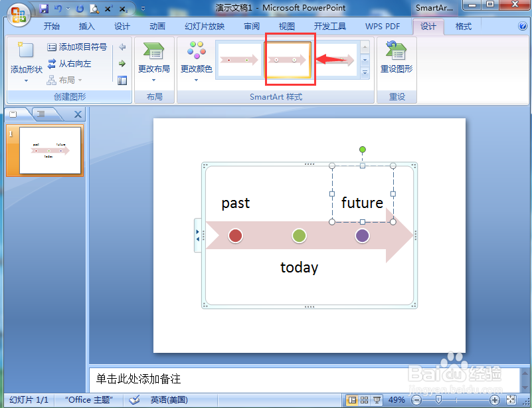The width and height of the screenshot is (532, 408).
Task: Open print preview from quick access
Action: tap(94, 9)
